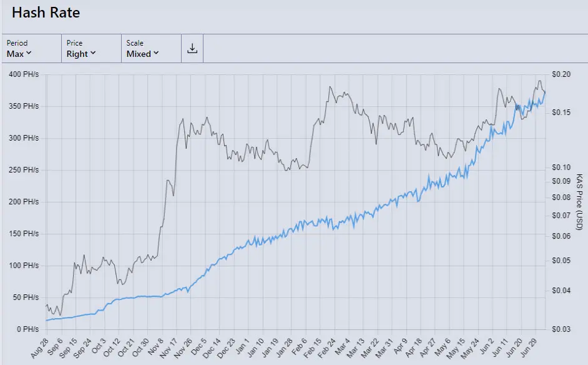Click the $0.06 price axis label

[561, 236]
